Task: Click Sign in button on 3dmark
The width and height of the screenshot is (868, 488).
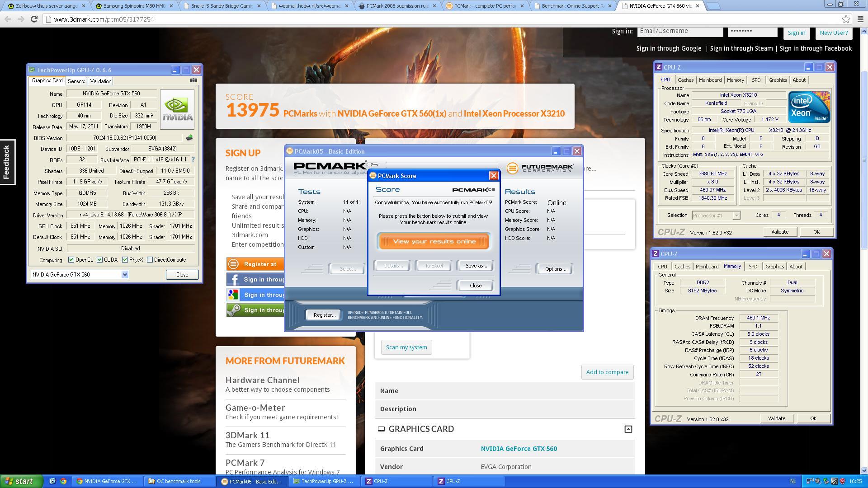Action: (x=796, y=33)
